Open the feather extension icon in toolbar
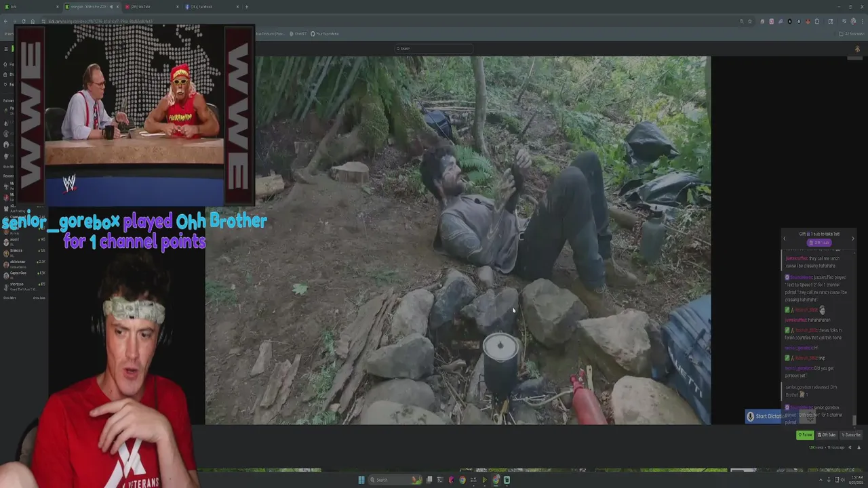868x488 pixels. [x=781, y=22]
